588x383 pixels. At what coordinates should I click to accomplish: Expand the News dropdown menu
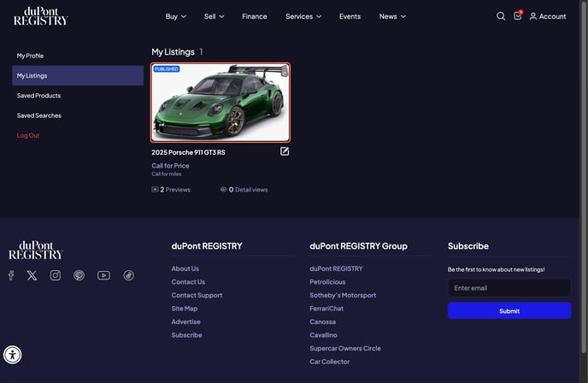[x=392, y=16]
